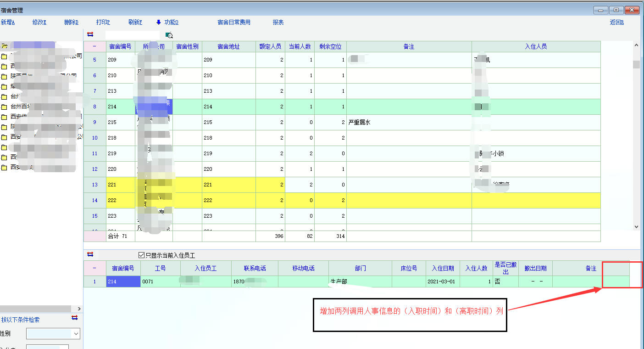Click down arrow of dormitory table scrollbar

click(x=636, y=227)
